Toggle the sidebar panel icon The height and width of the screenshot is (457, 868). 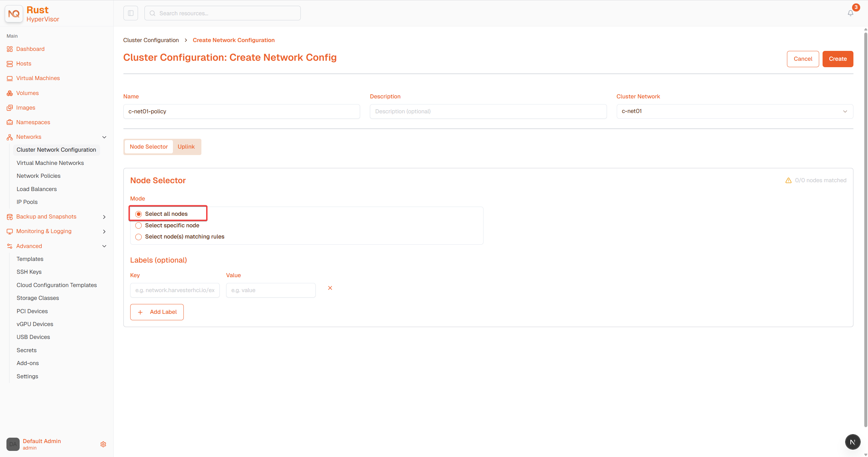point(131,13)
